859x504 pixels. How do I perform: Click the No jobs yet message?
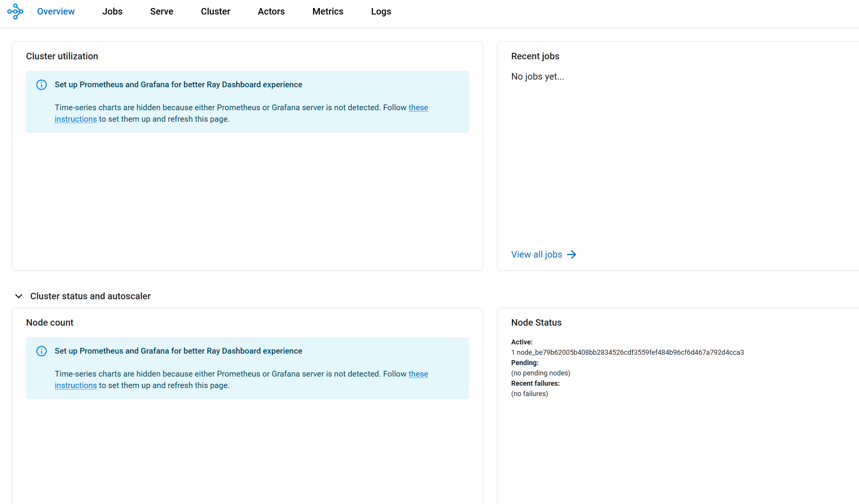click(x=537, y=77)
